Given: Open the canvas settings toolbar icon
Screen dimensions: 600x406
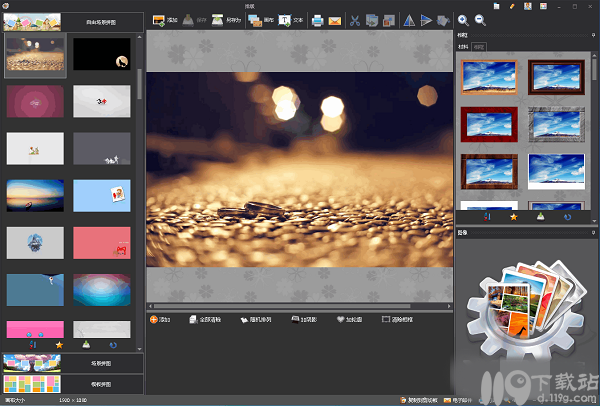Looking at the screenshot, I should coord(255,20).
